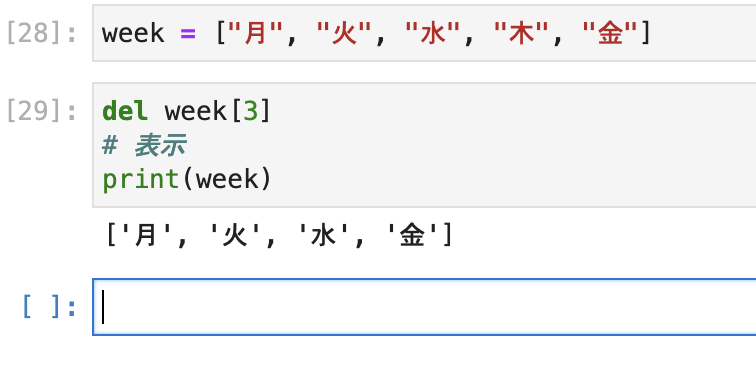Viewport: 756px width, 368px height.
Task: Click the print function name in cell 29
Action: [x=141, y=179]
